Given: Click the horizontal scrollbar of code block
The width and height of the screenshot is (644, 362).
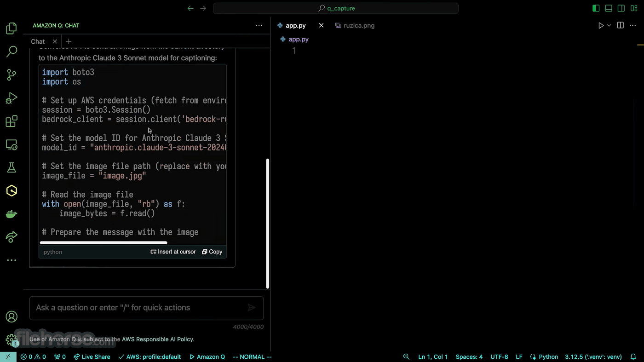Looking at the screenshot, I should pos(103,242).
